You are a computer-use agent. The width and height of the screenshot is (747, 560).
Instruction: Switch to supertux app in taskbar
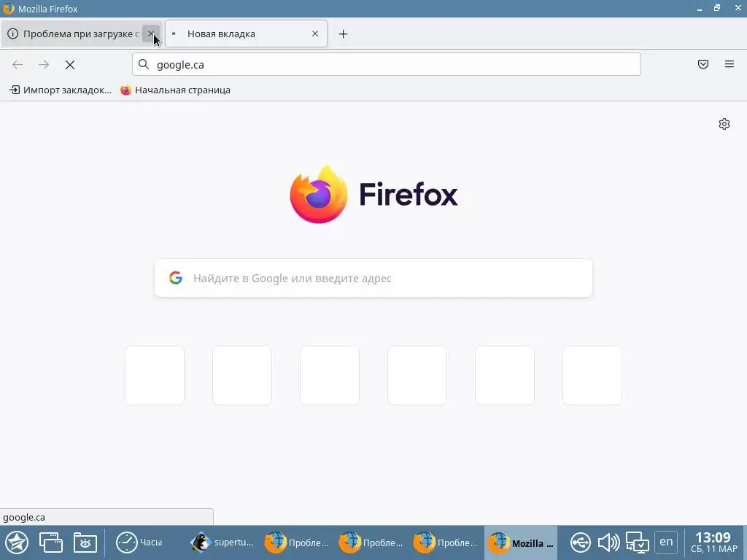(x=222, y=542)
